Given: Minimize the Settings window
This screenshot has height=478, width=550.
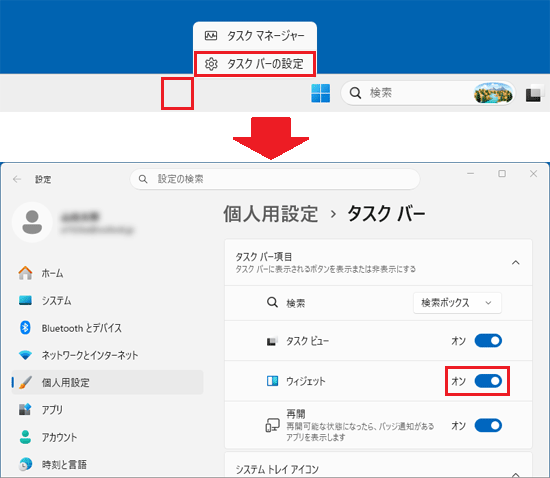Looking at the screenshot, I should (x=470, y=174).
